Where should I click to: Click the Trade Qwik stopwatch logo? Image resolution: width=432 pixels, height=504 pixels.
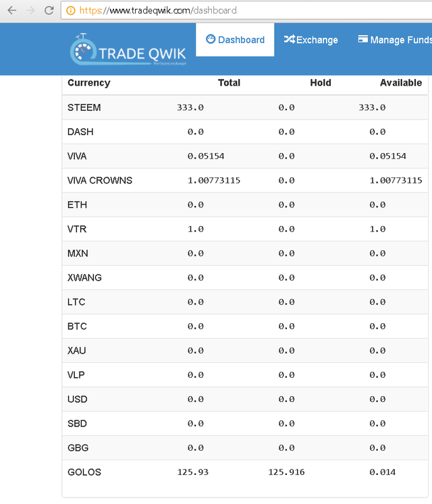[83, 49]
